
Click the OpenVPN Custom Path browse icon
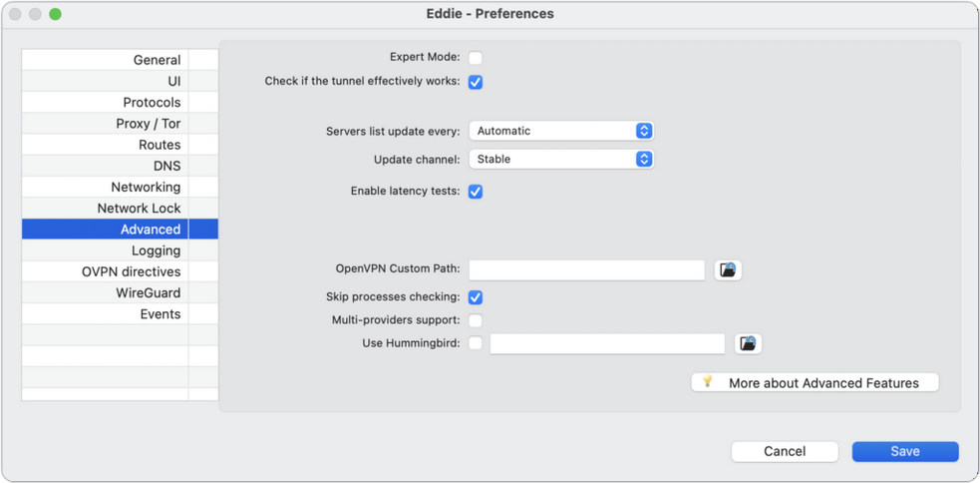[x=729, y=269]
